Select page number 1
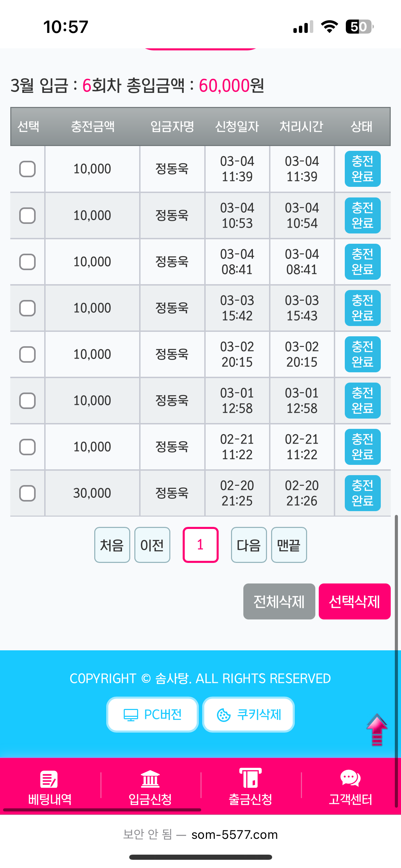The image size is (401, 868). (200, 545)
